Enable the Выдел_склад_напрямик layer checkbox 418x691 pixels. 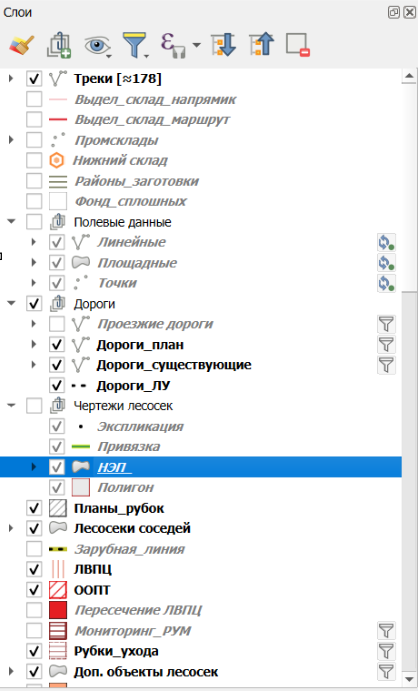point(34,99)
